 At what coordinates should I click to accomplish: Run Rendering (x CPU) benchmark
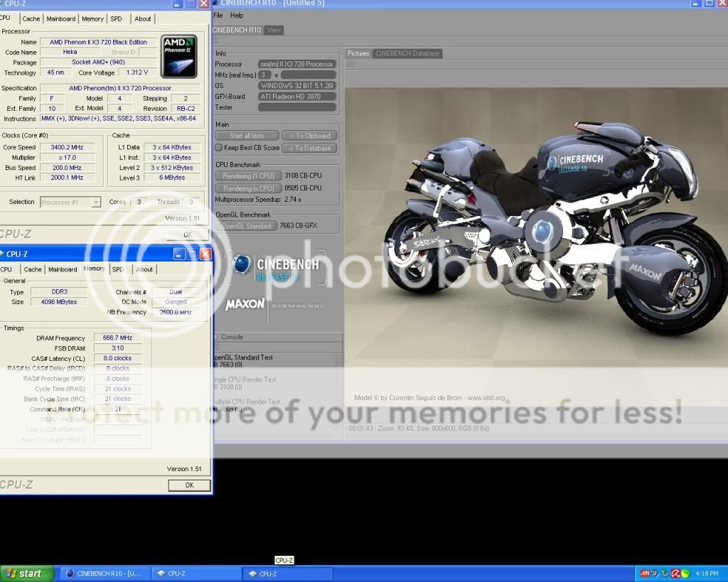coord(248,188)
